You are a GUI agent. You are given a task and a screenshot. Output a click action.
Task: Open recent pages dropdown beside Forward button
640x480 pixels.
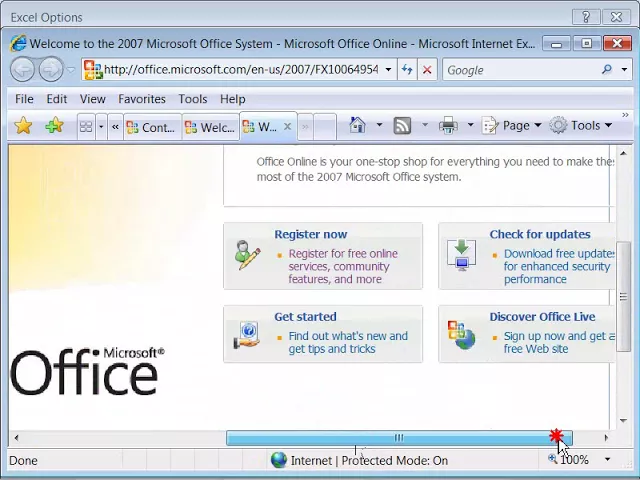[71, 70]
